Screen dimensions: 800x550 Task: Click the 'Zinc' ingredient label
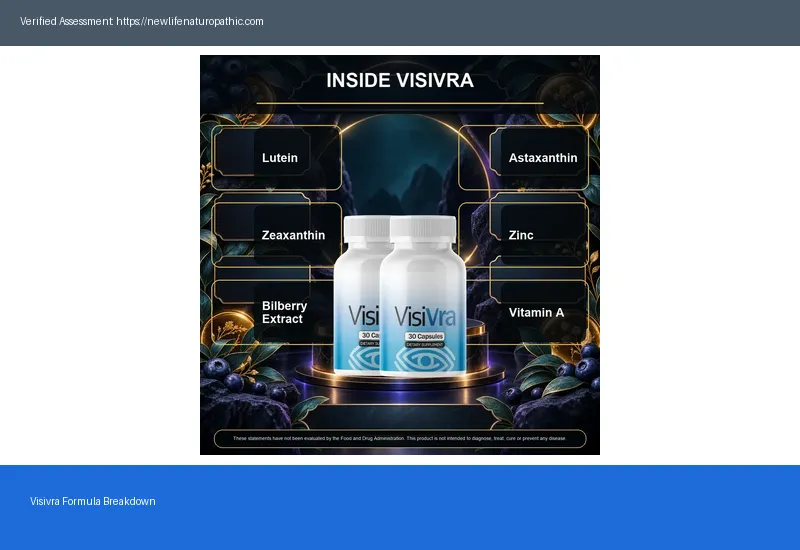tap(521, 235)
